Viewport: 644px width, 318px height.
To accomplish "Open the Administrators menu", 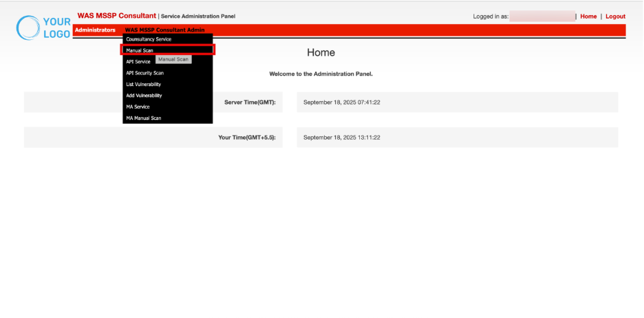I will coord(95,30).
